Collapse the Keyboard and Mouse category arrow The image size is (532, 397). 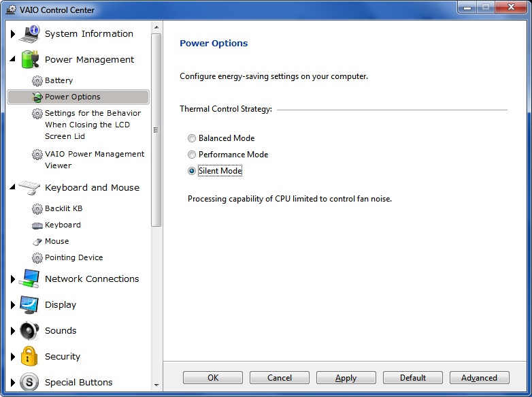[12, 187]
